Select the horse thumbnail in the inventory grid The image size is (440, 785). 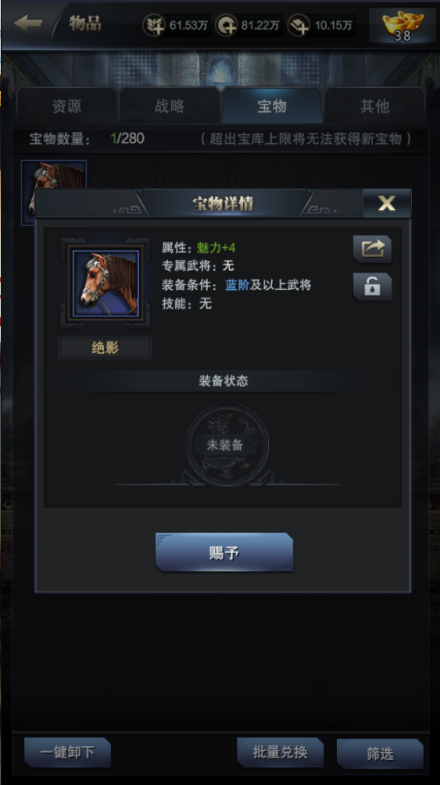click(x=54, y=176)
